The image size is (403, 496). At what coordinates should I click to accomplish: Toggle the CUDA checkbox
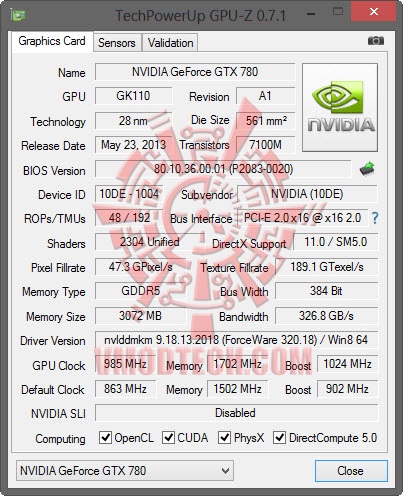[x=168, y=437]
